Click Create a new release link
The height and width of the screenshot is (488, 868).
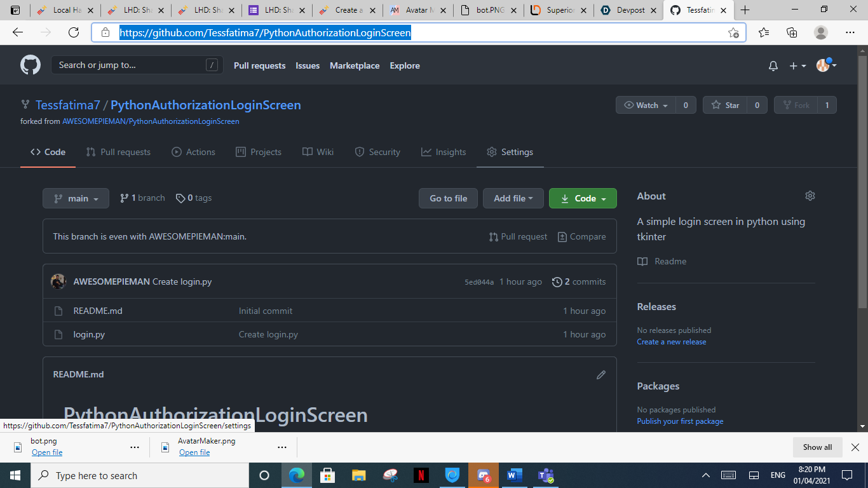(x=671, y=341)
